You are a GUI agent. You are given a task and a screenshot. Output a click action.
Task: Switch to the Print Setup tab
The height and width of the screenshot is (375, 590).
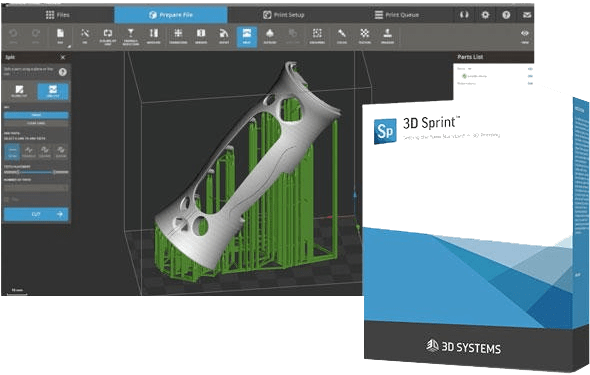[284, 15]
